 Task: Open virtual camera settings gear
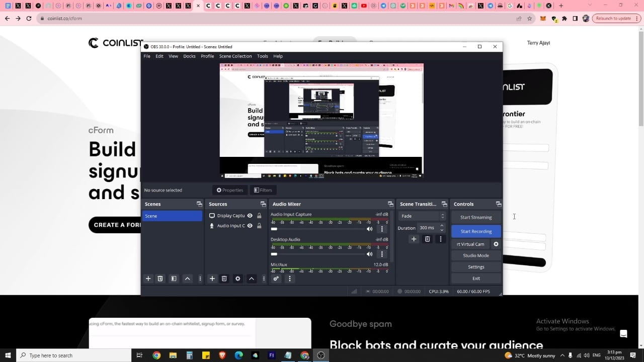coord(496,244)
